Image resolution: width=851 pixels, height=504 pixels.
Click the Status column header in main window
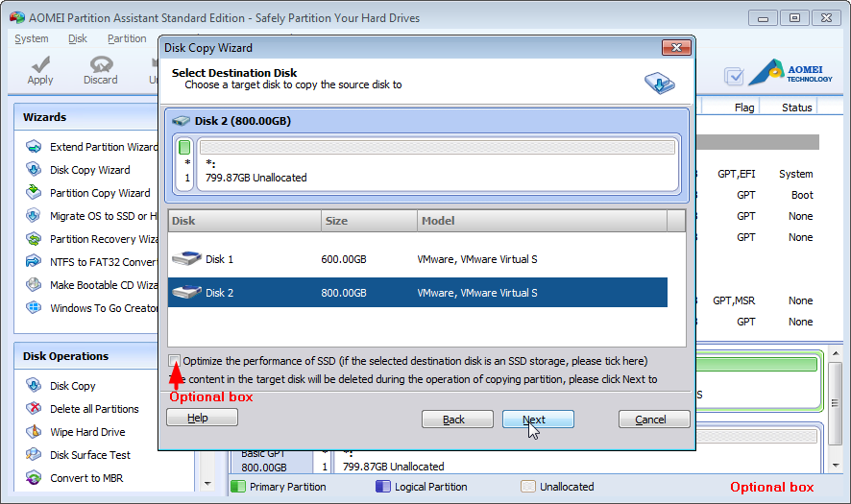pyautogui.click(x=796, y=108)
